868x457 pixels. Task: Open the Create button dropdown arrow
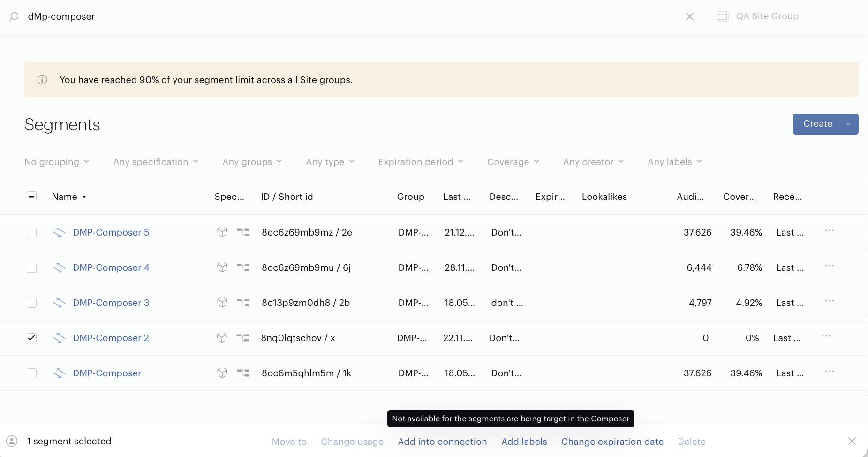click(848, 124)
